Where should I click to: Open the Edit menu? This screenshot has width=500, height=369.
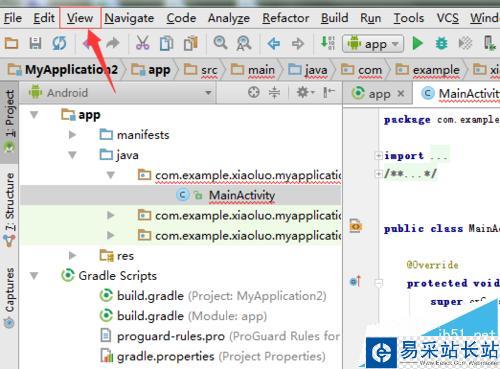click(x=44, y=18)
